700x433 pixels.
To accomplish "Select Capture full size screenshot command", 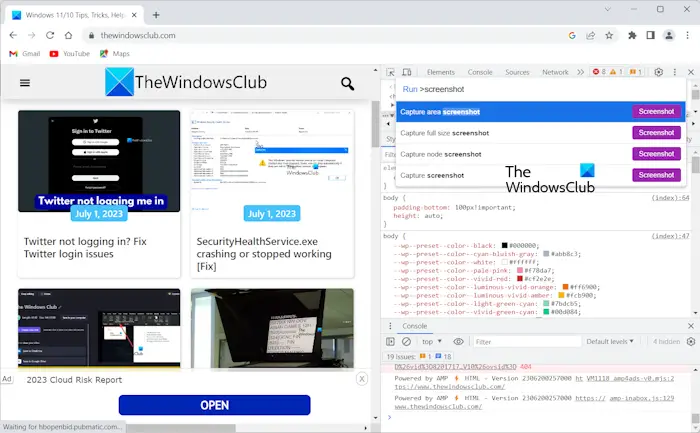I will click(x=540, y=133).
